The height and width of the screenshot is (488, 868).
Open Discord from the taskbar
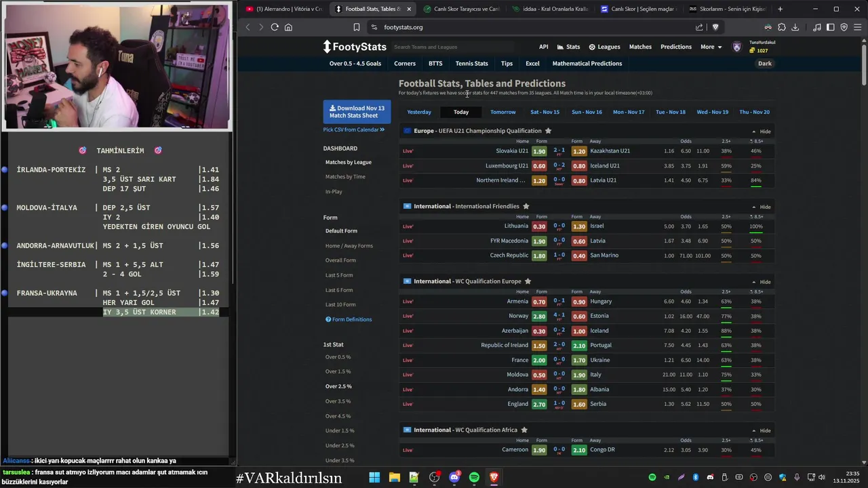[454, 477]
